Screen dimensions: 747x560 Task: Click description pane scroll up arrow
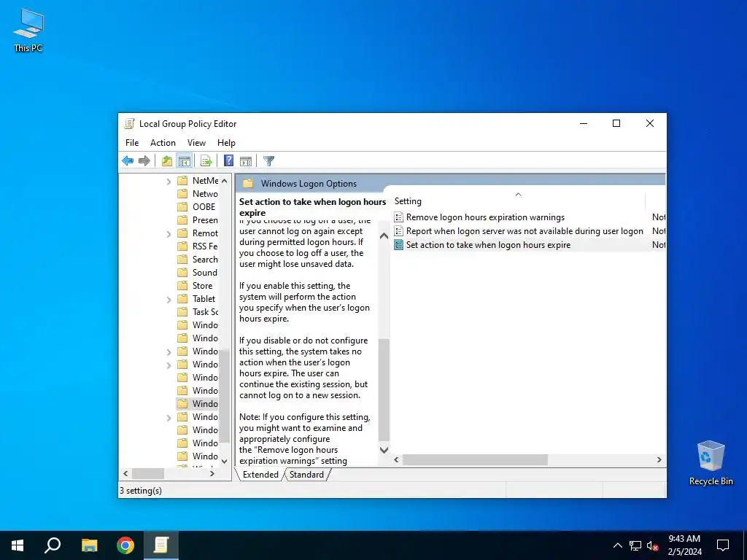[384, 236]
